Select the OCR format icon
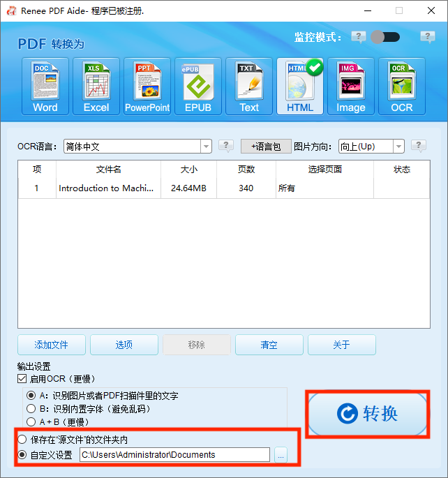 click(x=402, y=87)
